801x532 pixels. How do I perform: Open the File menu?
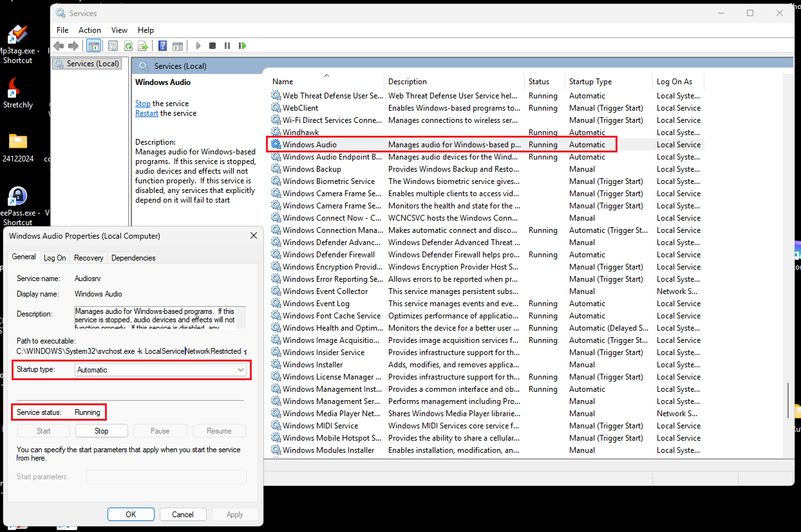pyautogui.click(x=62, y=30)
